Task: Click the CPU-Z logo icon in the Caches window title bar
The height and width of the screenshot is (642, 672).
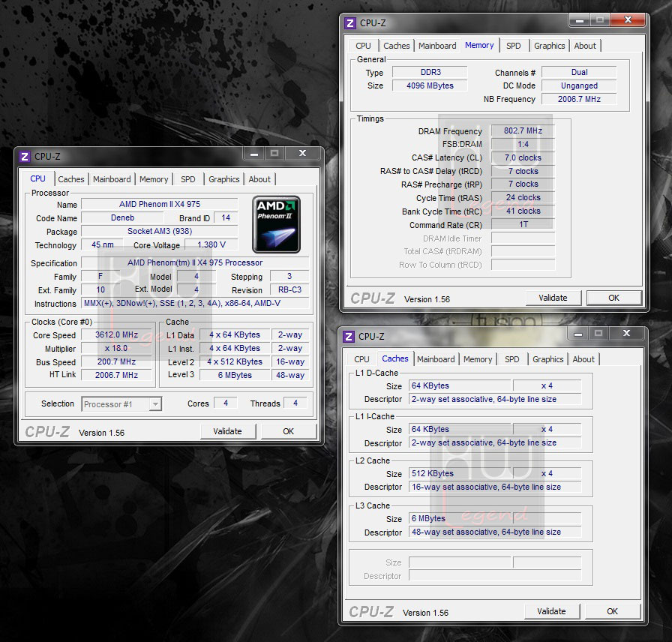Action: coord(349,337)
